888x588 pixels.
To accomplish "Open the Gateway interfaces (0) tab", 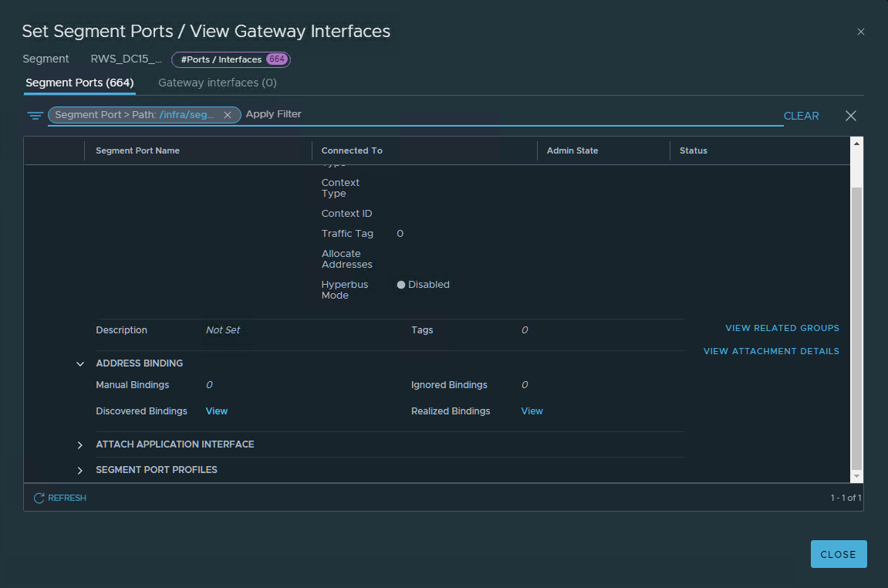I will tap(218, 83).
